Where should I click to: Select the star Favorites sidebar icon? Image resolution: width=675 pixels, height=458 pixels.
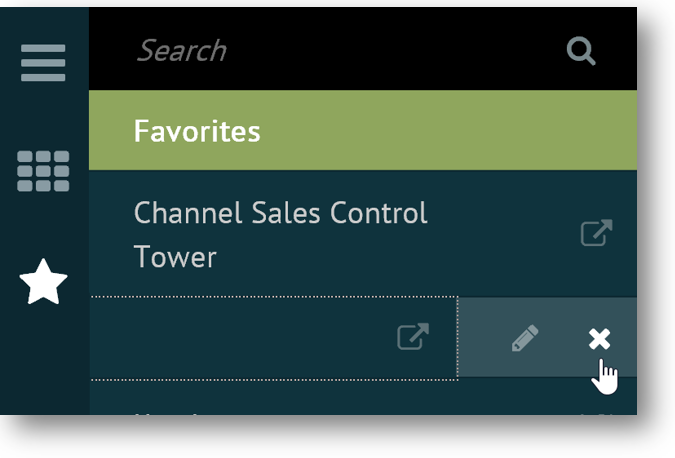44,282
